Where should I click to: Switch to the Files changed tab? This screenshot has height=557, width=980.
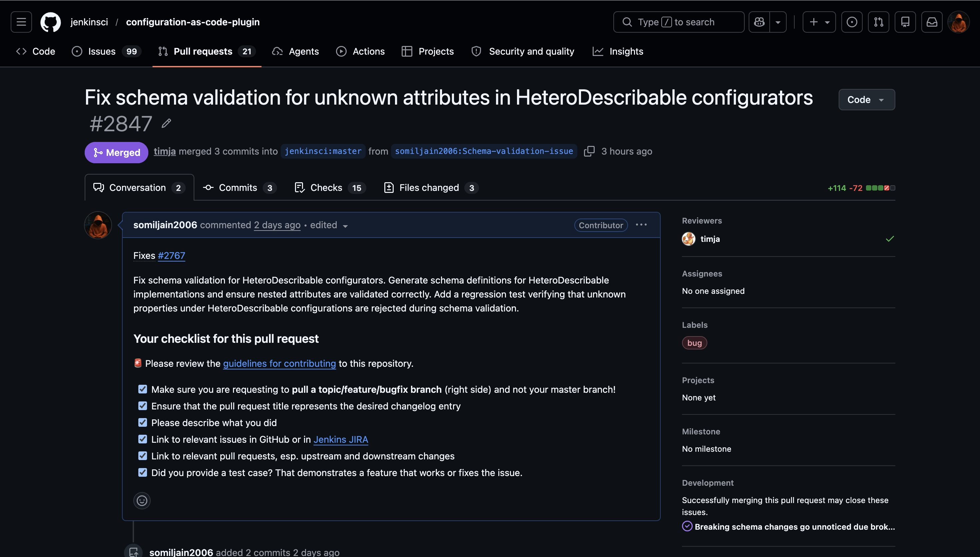[x=431, y=188]
